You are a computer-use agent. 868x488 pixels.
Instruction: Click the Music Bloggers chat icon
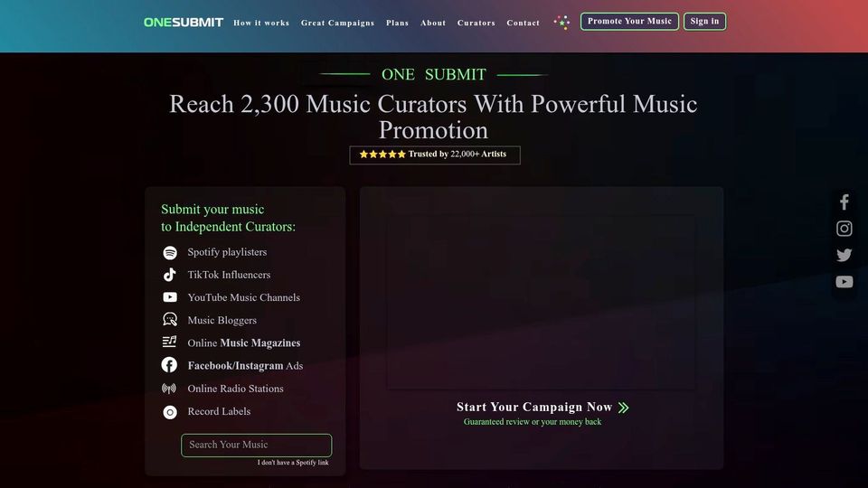170,320
